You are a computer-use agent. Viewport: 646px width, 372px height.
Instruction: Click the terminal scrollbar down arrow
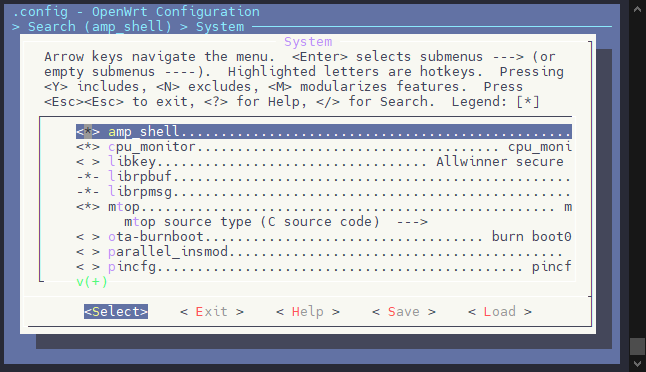[x=637, y=364]
